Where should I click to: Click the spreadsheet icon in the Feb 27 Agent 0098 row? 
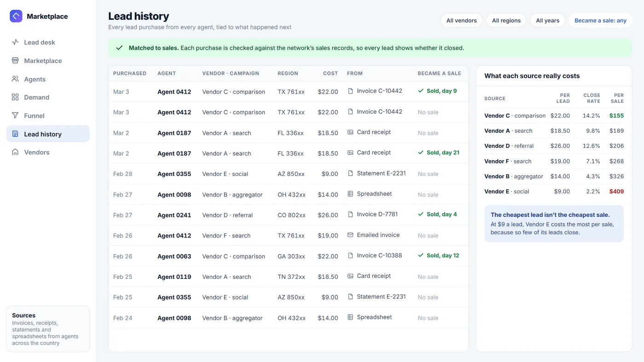point(351,194)
